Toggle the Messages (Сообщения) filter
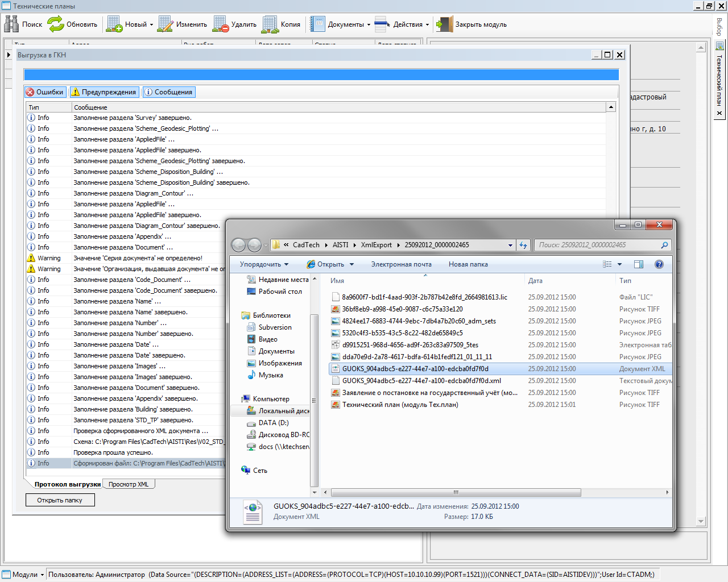 click(168, 92)
